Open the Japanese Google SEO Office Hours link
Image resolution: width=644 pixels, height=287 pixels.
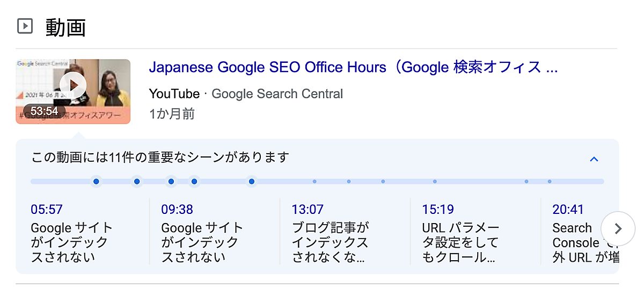click(353, 68)
